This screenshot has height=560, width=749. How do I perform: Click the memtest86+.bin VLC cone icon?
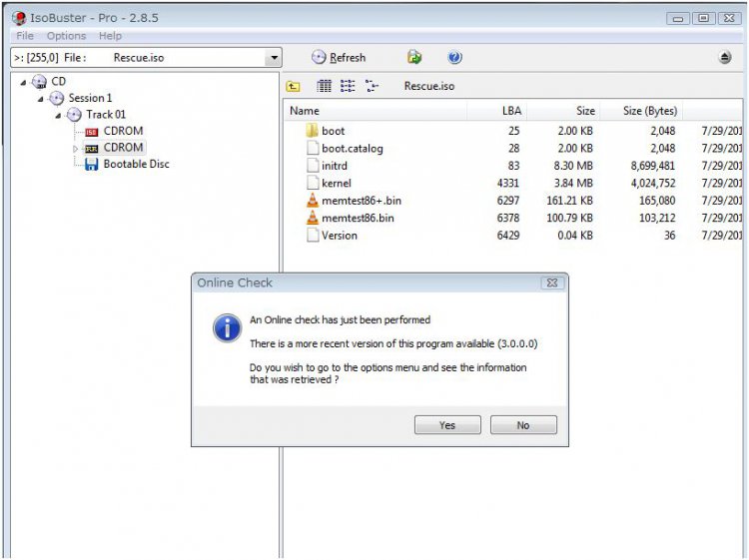(312, 200)
